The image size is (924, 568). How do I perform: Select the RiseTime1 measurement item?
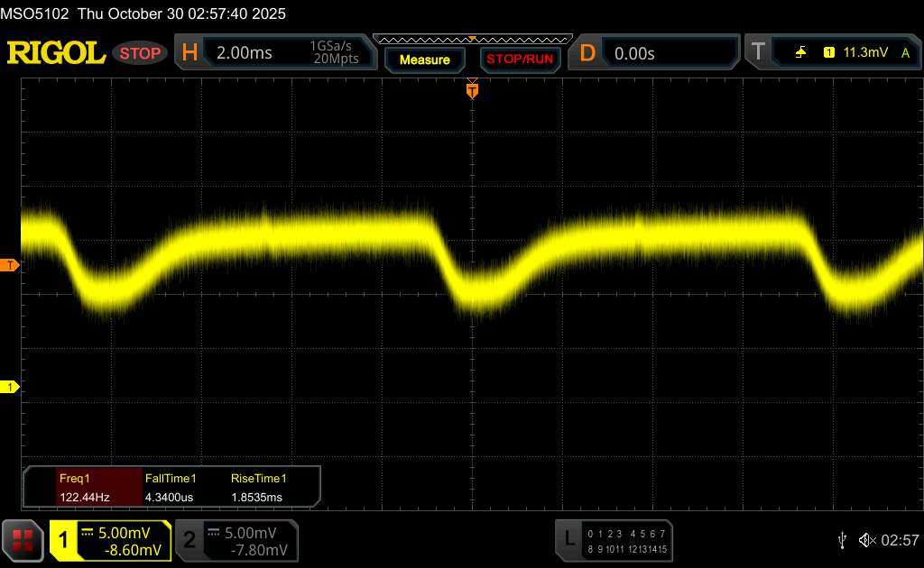click(269, 487)
